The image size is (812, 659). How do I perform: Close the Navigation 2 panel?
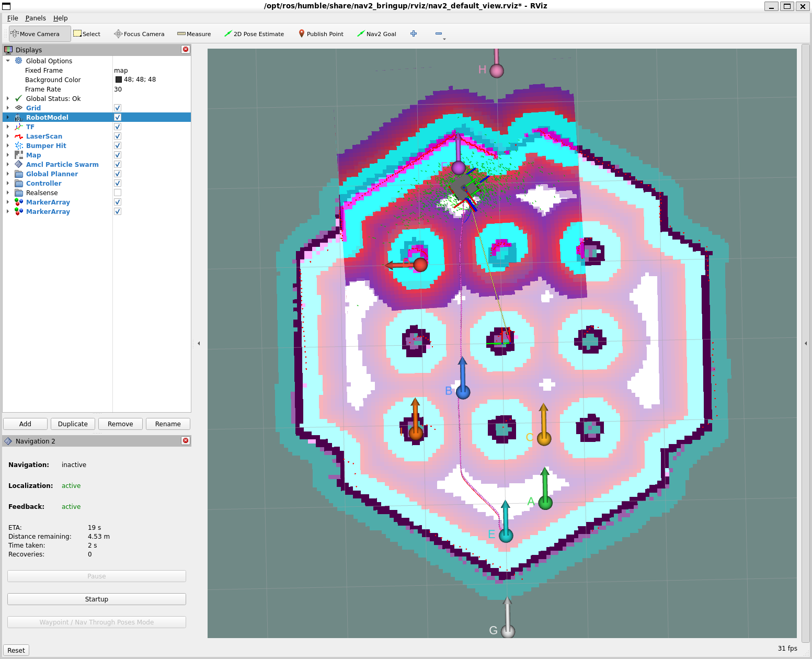pyautogui.click(x=186, y=440)
